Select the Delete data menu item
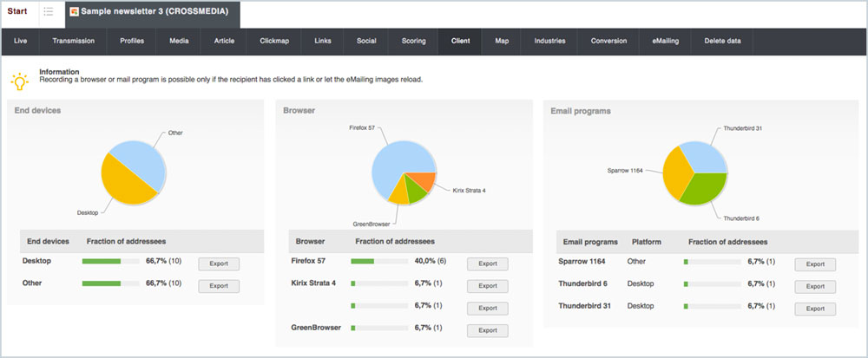Viewport: 868px width, 358px height. [722, 41]
